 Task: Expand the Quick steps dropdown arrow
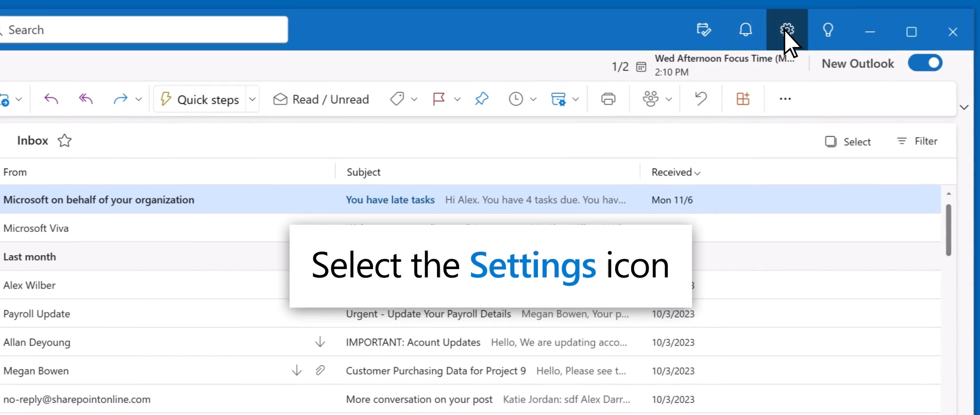point(252,99)
